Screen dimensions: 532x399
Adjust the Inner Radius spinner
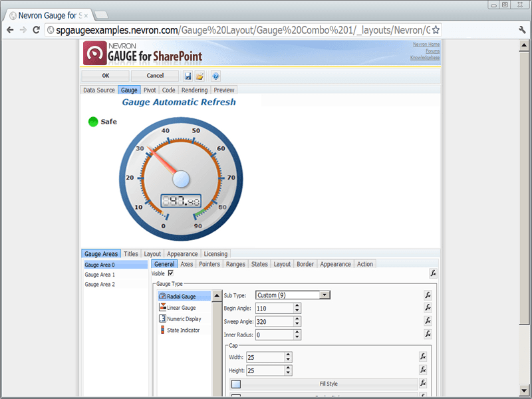click(297, 334)
